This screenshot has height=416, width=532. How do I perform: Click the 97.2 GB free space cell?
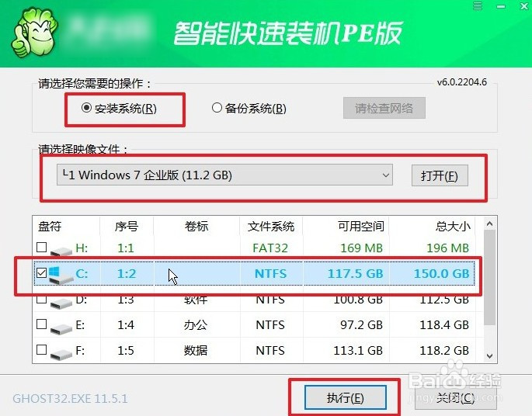(361, 324)
